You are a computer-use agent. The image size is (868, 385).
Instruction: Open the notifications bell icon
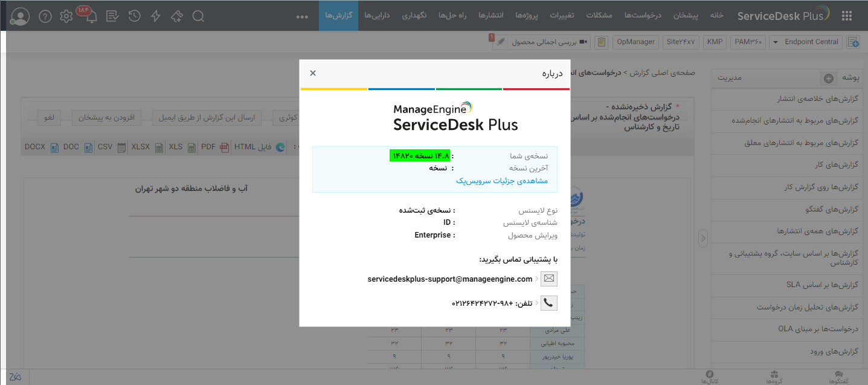pyautogui.click(x=91, y=16)
